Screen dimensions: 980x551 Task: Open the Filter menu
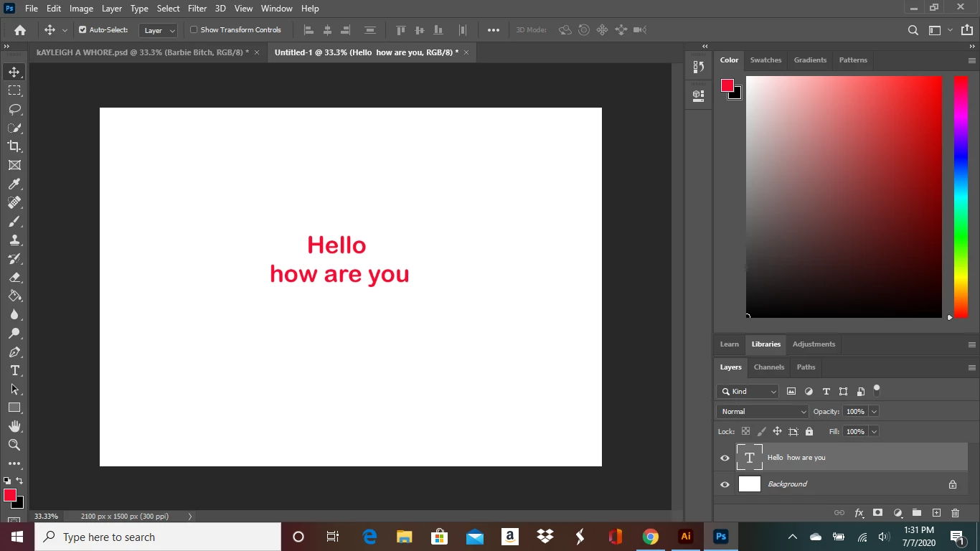pyautogui.click(x=197, y=9)
